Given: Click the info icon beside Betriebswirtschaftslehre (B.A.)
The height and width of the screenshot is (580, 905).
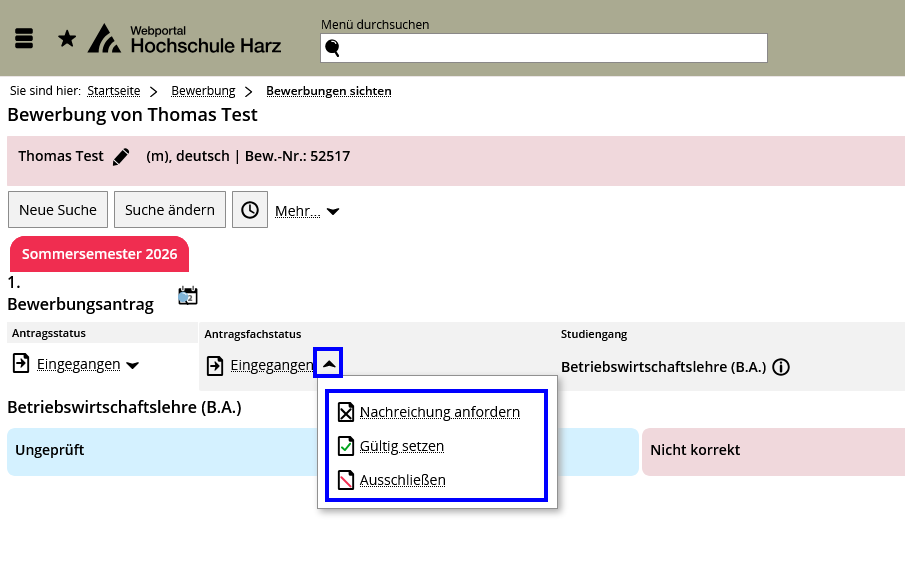Looking at the screenshot, I should (x=781, y=367).
